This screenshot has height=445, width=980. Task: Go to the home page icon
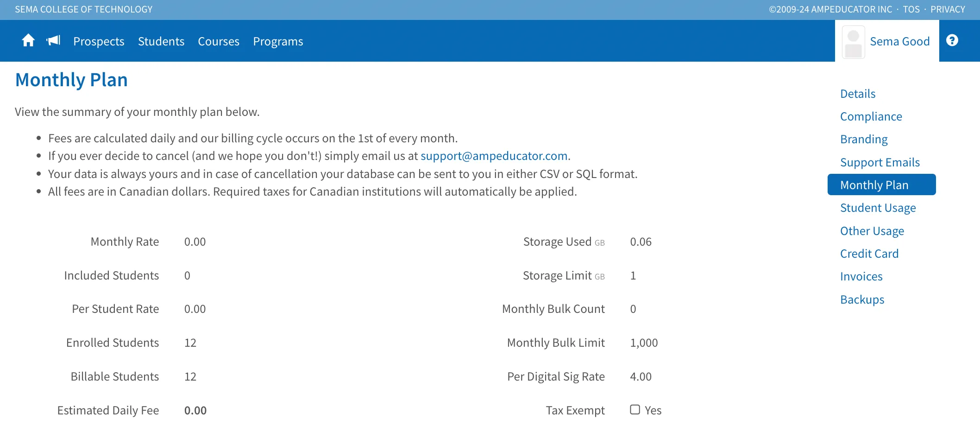click(x=28, y=41)
